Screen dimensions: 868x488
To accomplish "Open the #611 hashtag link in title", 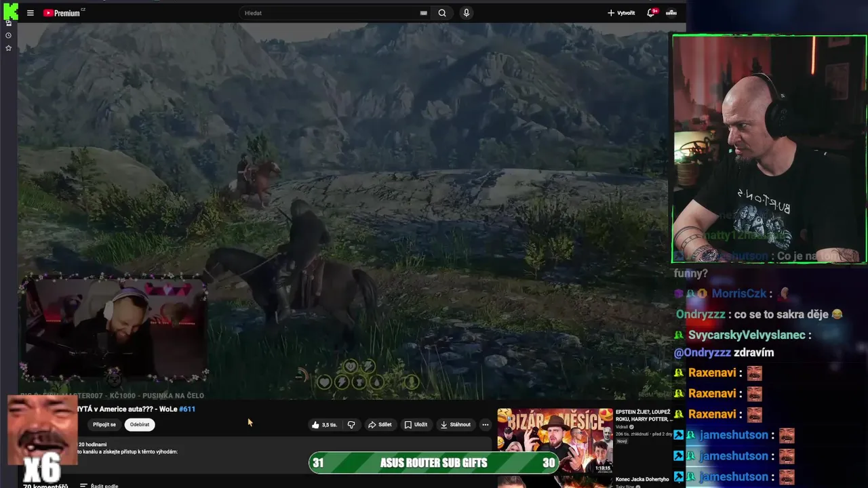I will [187, 409].
